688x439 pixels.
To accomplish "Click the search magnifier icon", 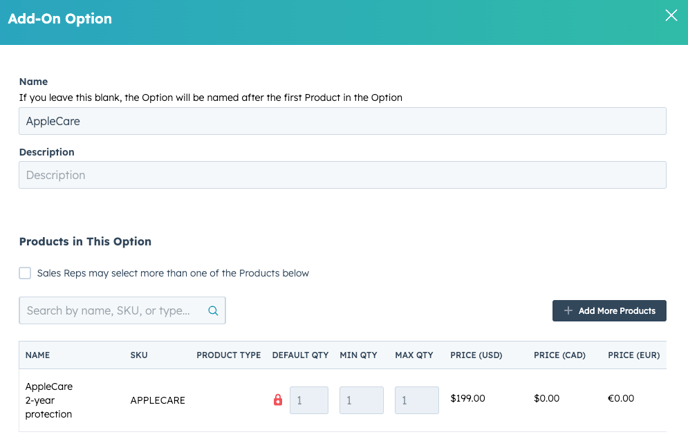I will coord(213,311).
